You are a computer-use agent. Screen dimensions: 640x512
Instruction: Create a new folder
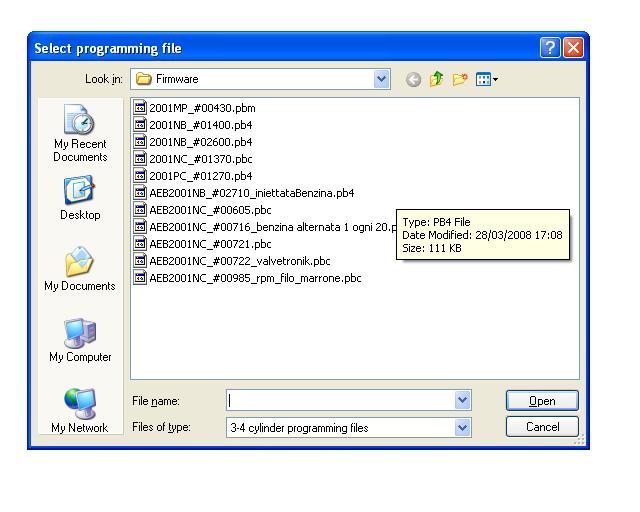(x=460, y=79)
